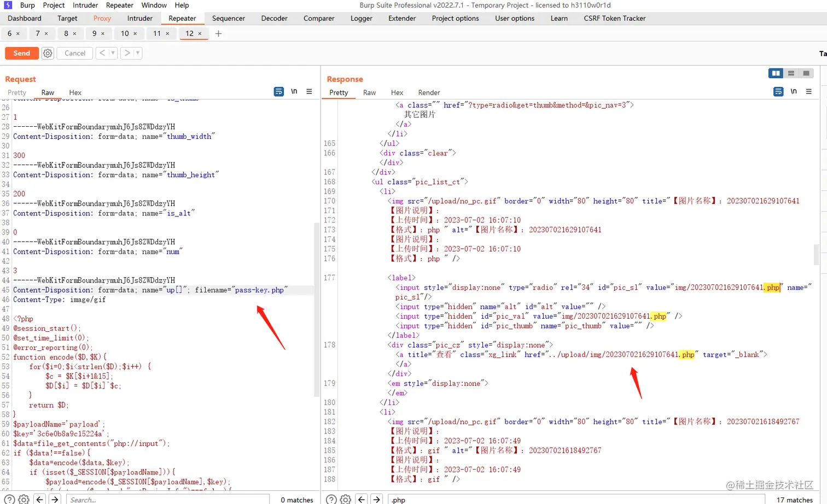The height and width of the screenshot is (504, 827).
Task: Open help for the Response search bar
Action: [331, 499]
